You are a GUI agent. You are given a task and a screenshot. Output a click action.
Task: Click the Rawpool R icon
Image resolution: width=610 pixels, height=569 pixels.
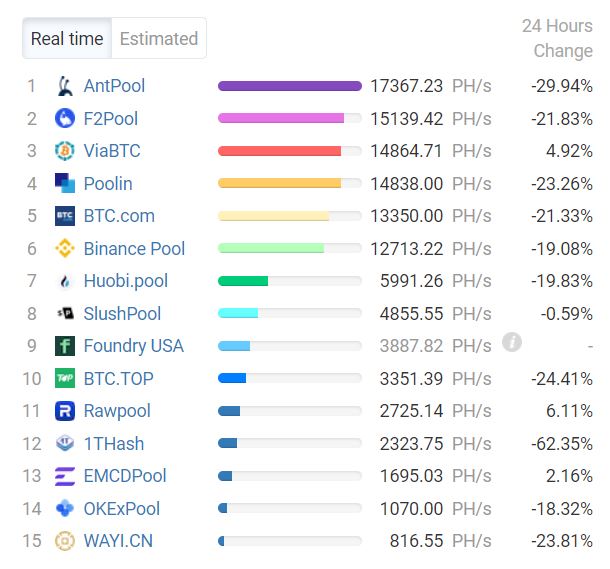65,411
